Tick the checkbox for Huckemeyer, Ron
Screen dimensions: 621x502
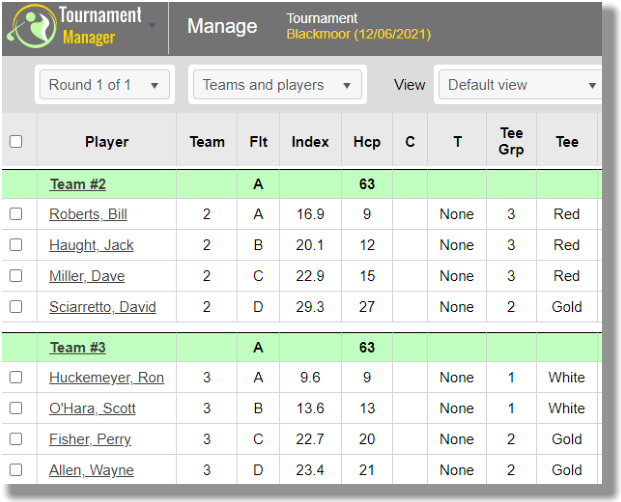16,377
